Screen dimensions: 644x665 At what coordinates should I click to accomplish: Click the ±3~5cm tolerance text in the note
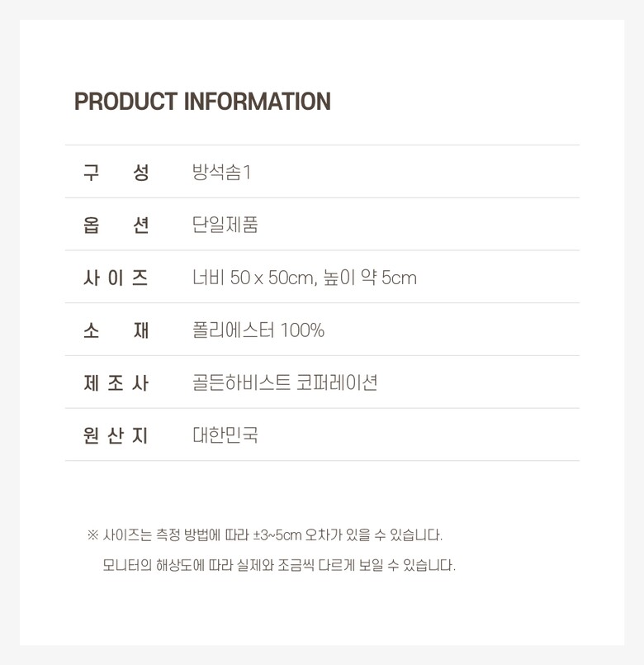pyautogui.click(x=277, y=535)
